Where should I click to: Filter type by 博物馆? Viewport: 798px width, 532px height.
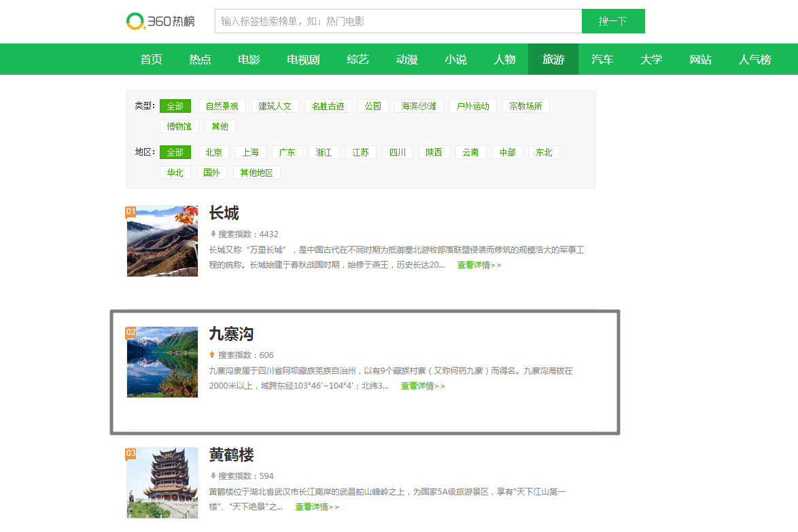(x=179, y=126)
